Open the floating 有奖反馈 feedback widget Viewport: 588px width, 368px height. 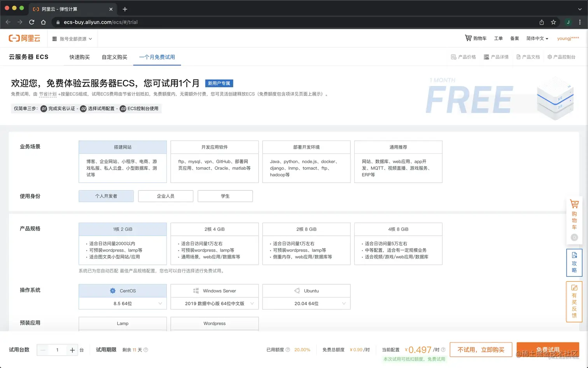(x=574, y=301)
